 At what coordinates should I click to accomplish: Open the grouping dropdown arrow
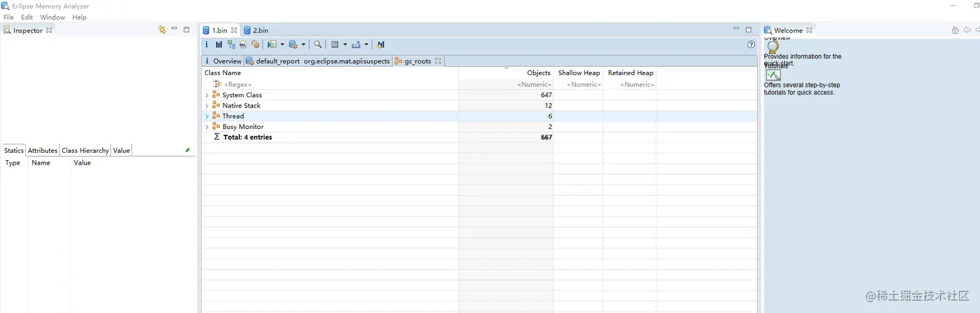click(x=345, y=45)
